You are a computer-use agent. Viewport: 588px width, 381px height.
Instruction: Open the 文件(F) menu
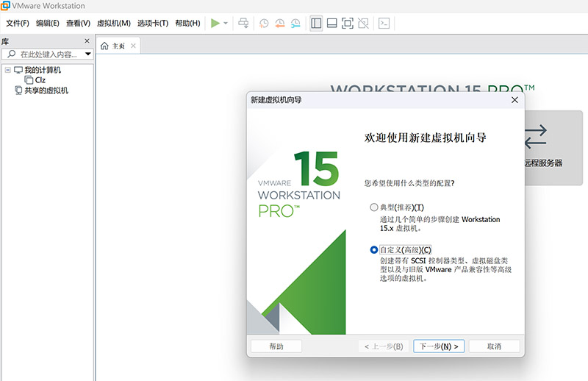pyautogui.click(x=17, y=24)
